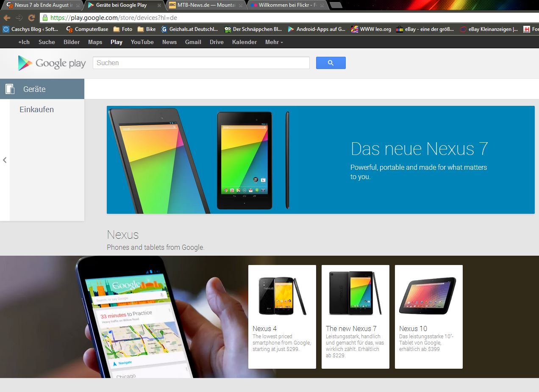The height and width of the screenshot is (392, 539).
Task: Open the Nexus 10 product card
Action: coord(429,317)
